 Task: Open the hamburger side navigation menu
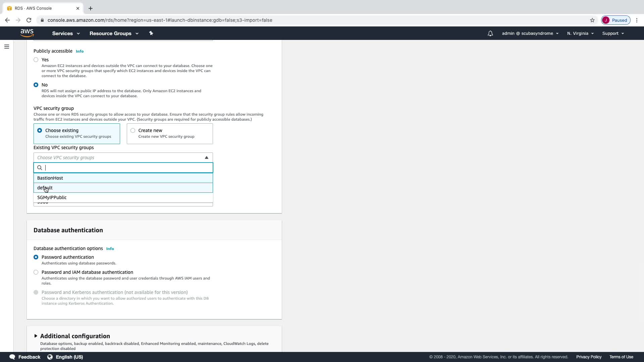coord(7,47)
